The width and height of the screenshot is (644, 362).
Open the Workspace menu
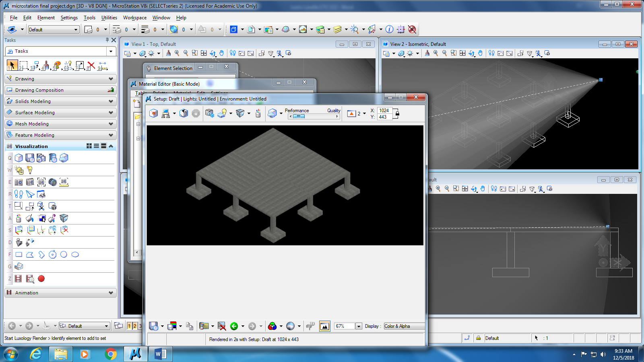point(134,18)
